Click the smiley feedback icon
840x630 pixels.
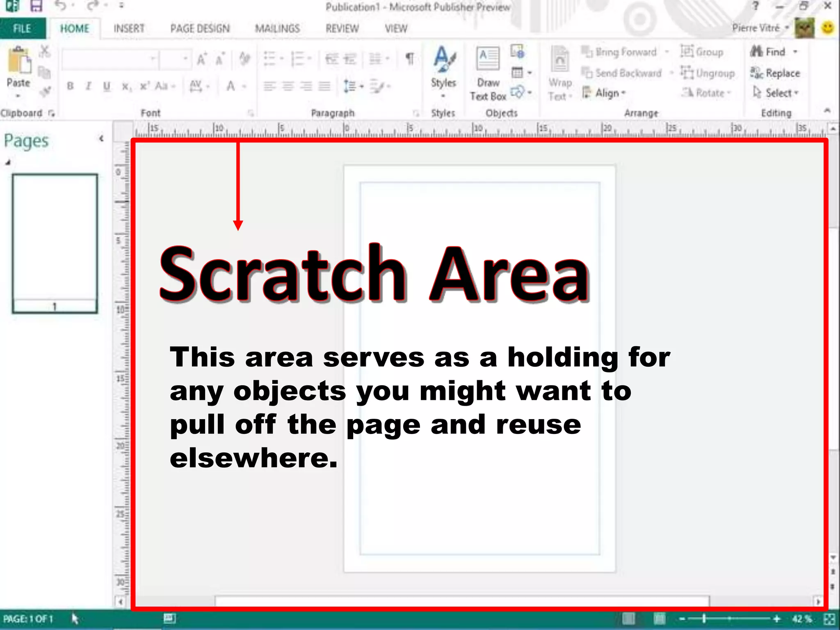pyautogui.click(x=828, y=28)
